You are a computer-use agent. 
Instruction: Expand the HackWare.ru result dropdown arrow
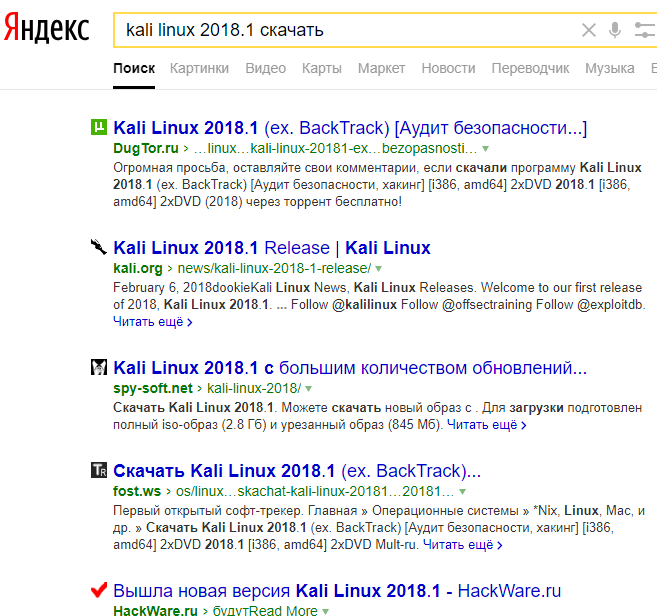click(325, 611)
